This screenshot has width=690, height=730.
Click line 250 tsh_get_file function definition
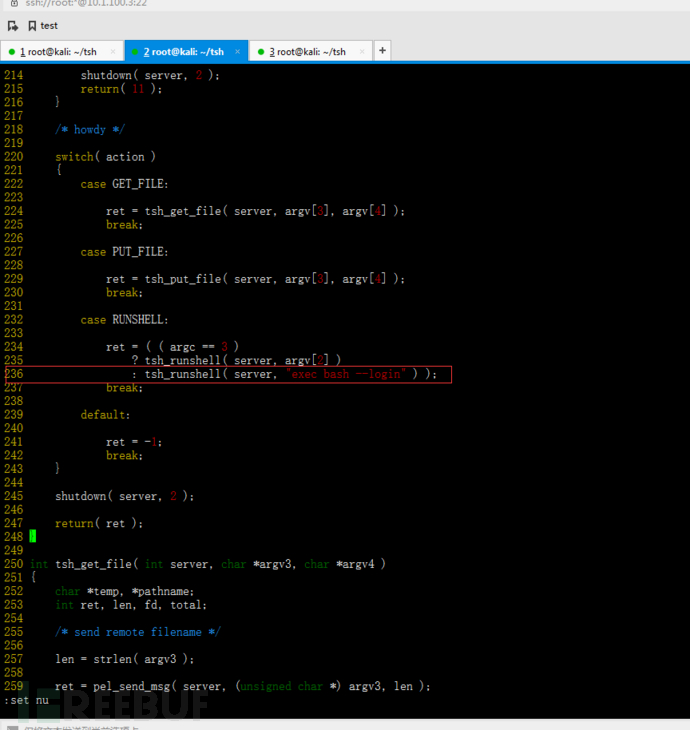coord(208,564)
